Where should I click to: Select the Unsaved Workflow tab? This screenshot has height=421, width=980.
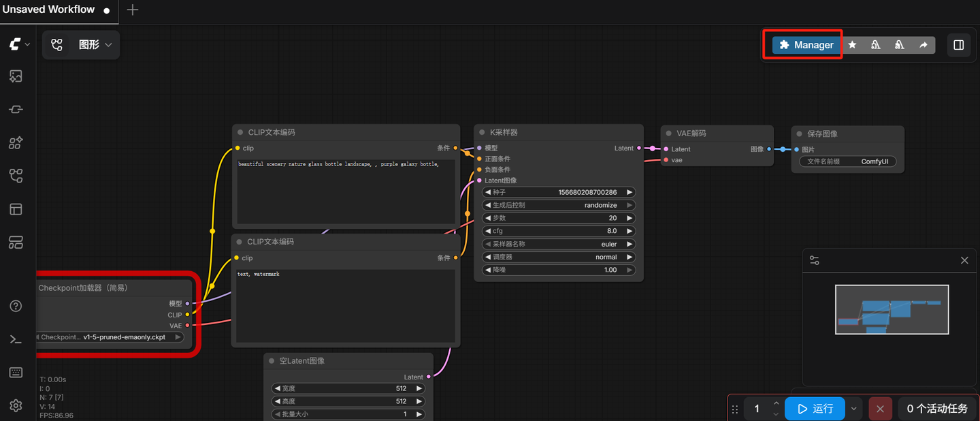point(49,10)
